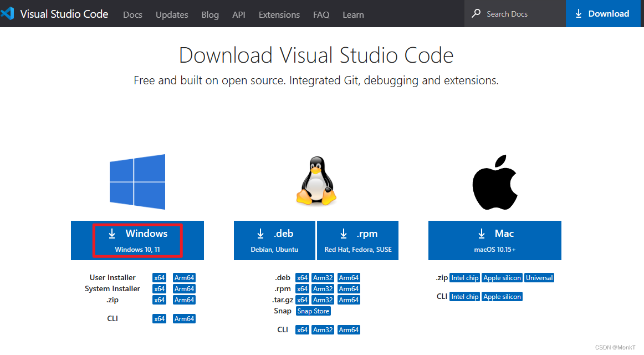The width and height of the screenshot is (644, 355).
Task: Click the Visual Studio Code logo icon
Action: 7,13
